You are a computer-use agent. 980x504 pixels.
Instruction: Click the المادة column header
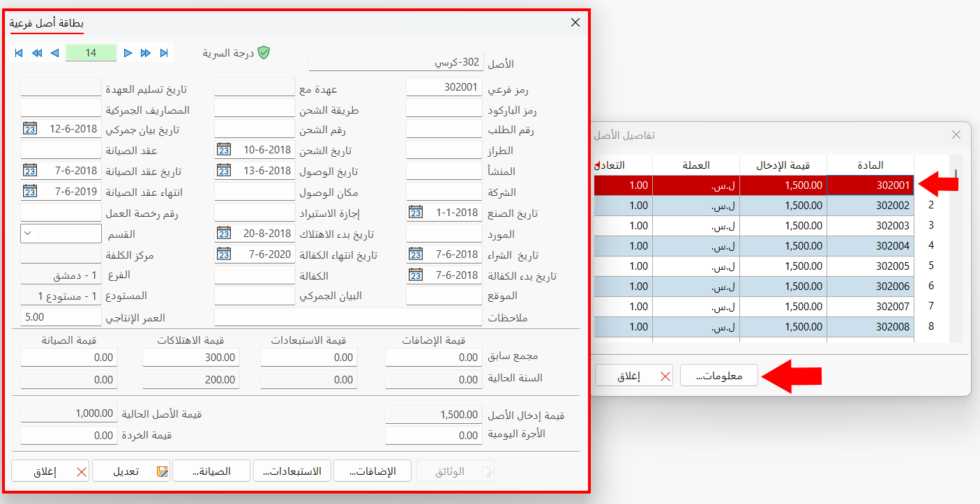tap(870, 165)
